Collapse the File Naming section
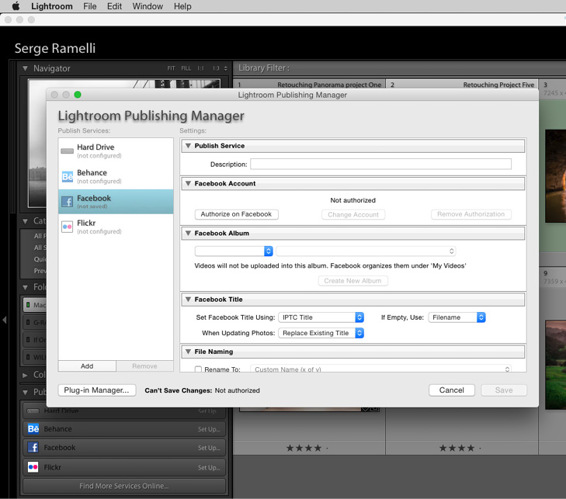The width and height of the screenshot is (566, 499). tap(188, 351)
